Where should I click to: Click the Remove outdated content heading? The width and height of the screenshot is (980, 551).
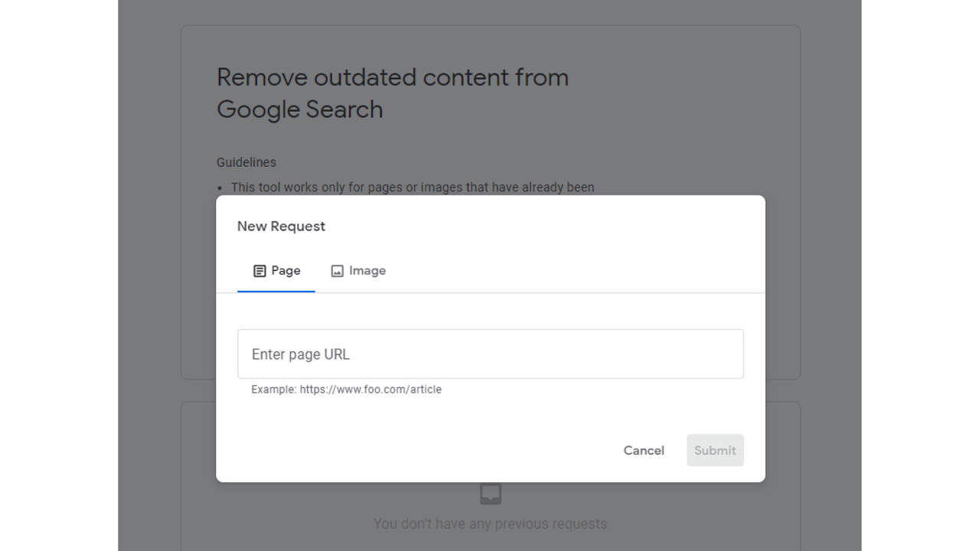point(393,93)
